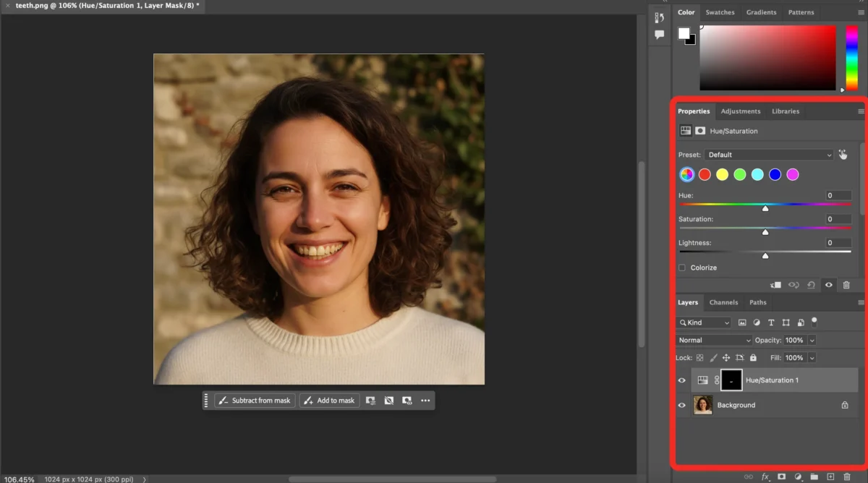Create a new layer group
This screenshot has height=483, width=868.
click(x=813, y=477)
